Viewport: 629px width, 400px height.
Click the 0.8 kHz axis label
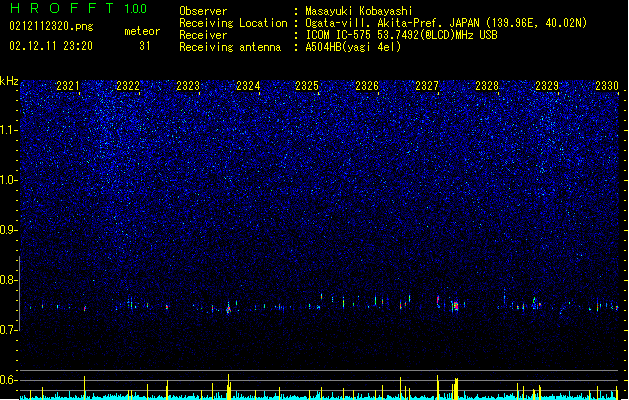(8, 280)
